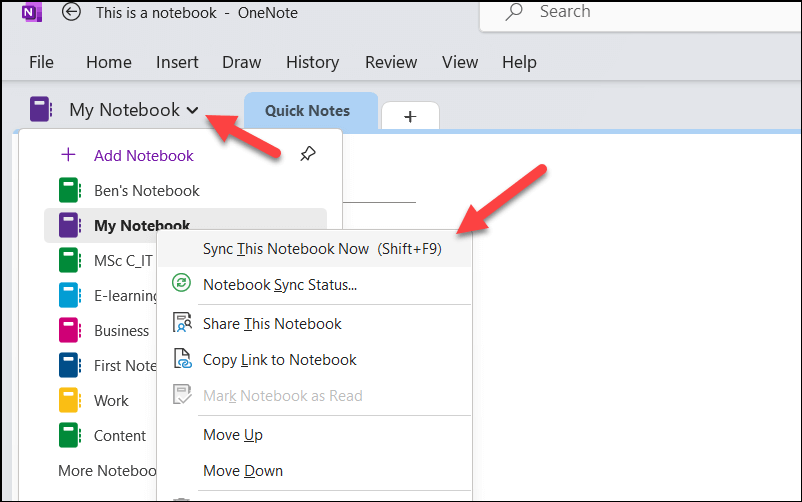
Task: Open the Draw ribbon tab
Action: [x=241, y=62]
